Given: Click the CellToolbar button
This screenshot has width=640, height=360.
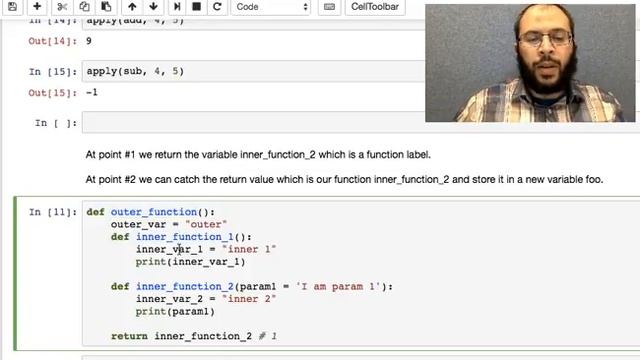Looking at the screenshot, I should click(375, 7).
